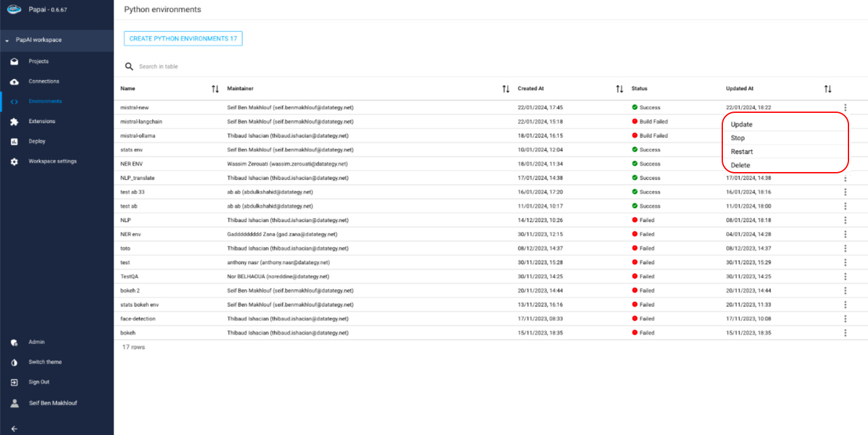Click the Papai logo icon
This screenshot has width=868, height=435.
tap(15, 9)
